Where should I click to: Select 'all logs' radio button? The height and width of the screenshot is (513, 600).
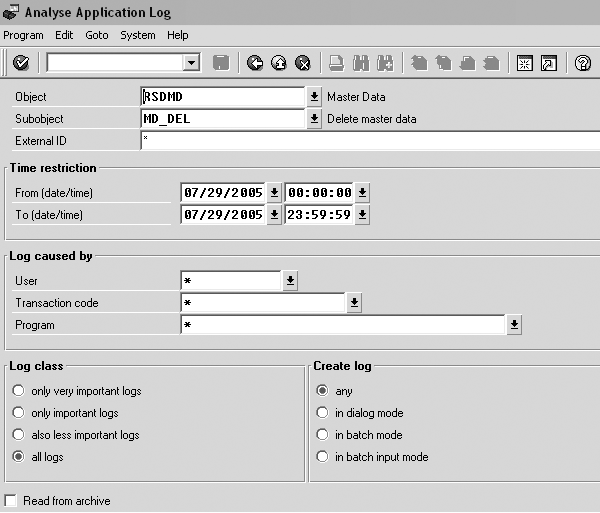(x=18, y=457)
